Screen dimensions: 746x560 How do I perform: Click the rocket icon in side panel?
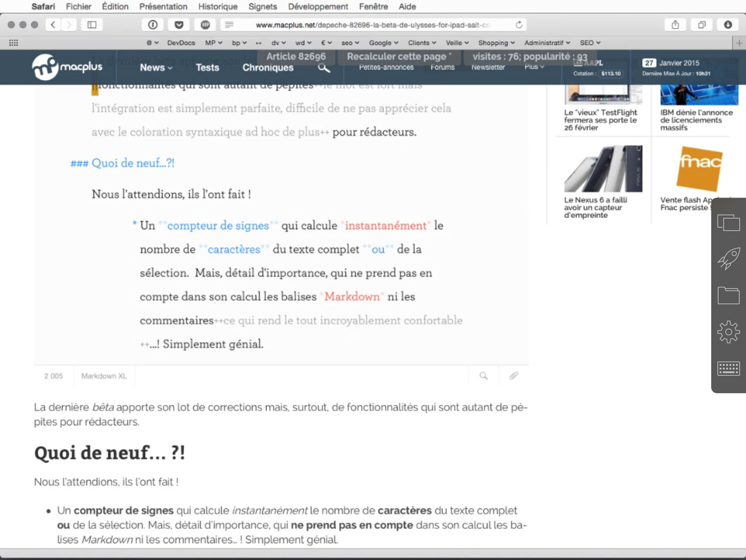click(728, 259)
